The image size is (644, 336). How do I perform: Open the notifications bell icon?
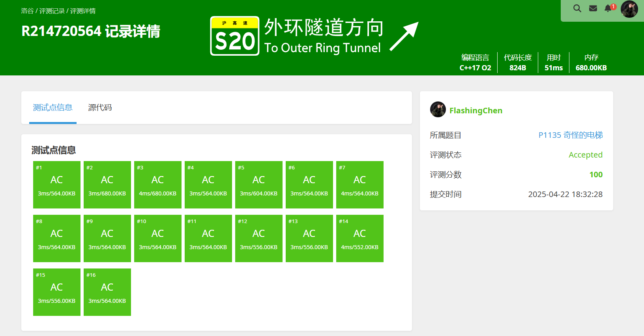click(x=608, y=8)
